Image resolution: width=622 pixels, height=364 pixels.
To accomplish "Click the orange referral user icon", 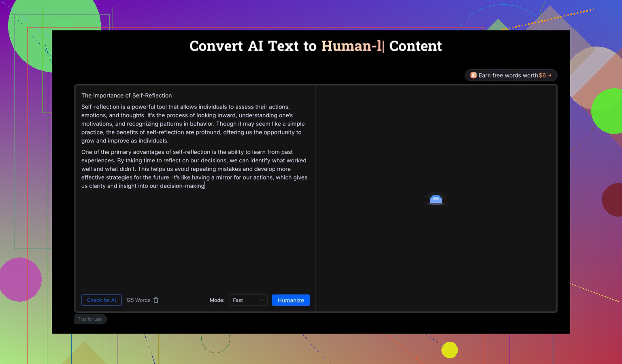I will point(473,75).
